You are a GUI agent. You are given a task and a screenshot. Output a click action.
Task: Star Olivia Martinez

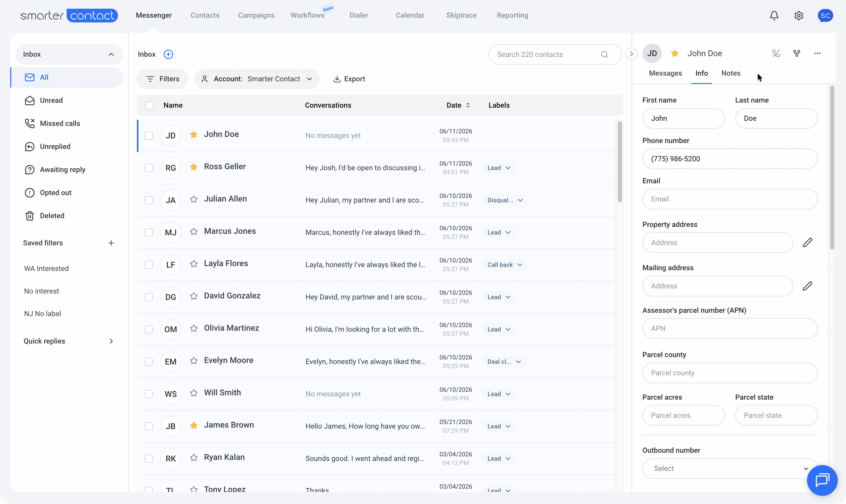pos(194,328)
